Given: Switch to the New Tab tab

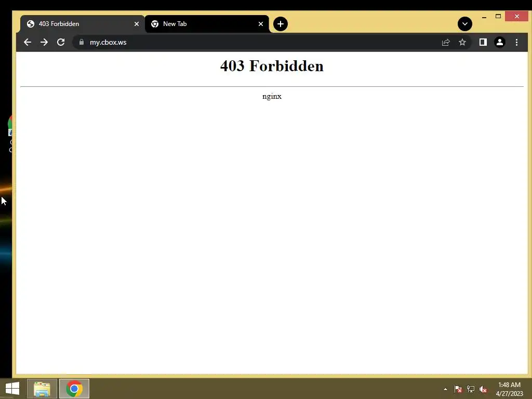Looking at the screenshot, I should coord(207,24).
